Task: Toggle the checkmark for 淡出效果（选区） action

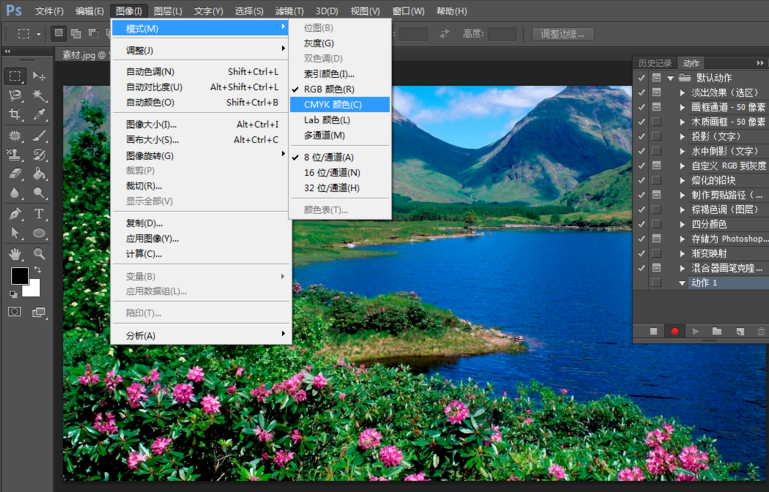Action: (x=641, y=92)
